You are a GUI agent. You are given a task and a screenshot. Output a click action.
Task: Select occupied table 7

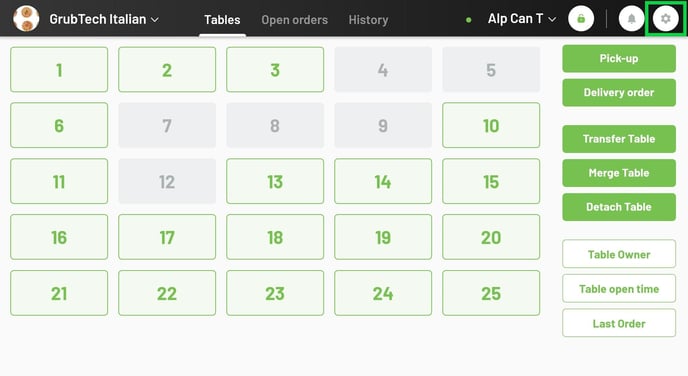[167, 125]
